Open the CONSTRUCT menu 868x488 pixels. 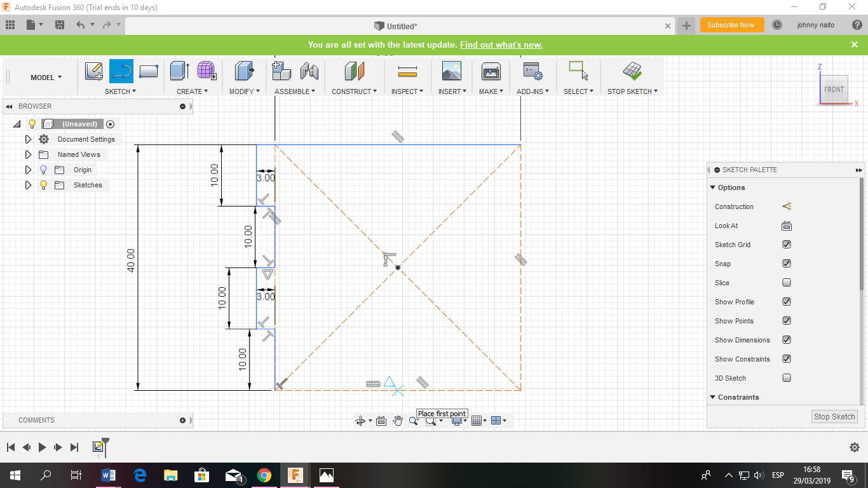pyautogui.click(x=355, y=91)
